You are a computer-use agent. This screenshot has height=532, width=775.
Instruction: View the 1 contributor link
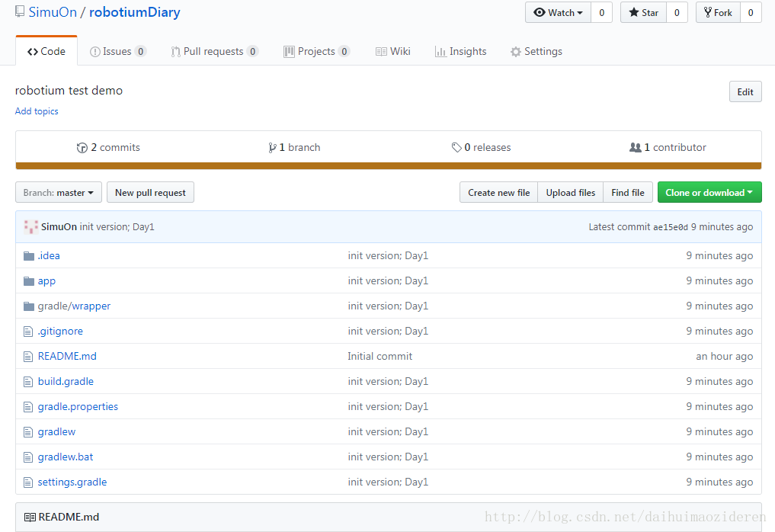coord(668,147)
